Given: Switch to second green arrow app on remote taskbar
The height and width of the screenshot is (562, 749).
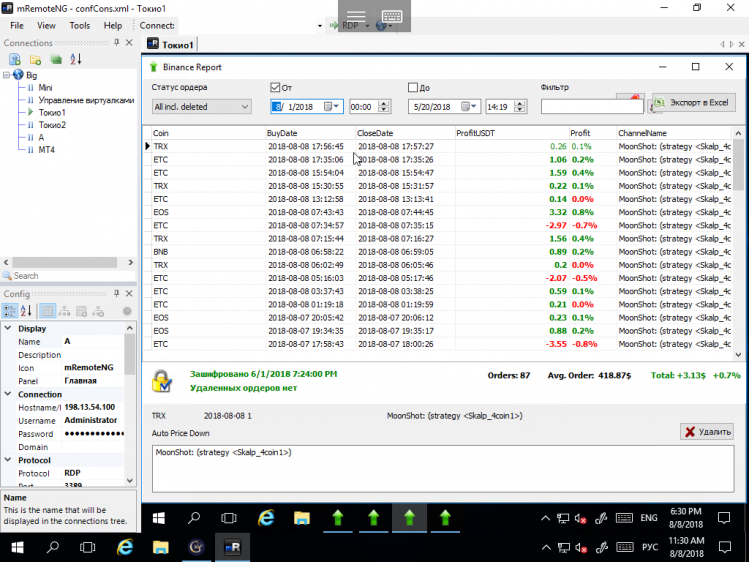Looking at the screenshot, I should [374, 518].
